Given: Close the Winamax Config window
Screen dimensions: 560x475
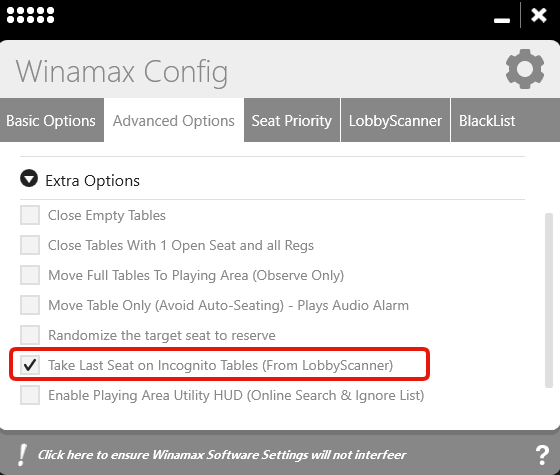Looking at the screenshot, I should [x=539, y=15].
